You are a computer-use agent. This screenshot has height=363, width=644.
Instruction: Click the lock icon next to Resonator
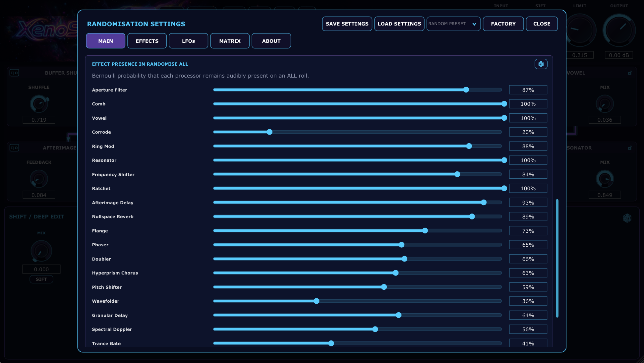tap(629, 148)
